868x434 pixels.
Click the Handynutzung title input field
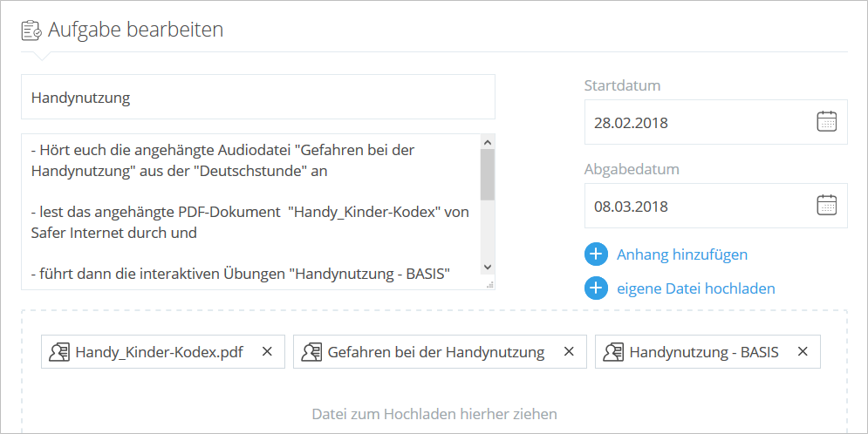(258, 97)
